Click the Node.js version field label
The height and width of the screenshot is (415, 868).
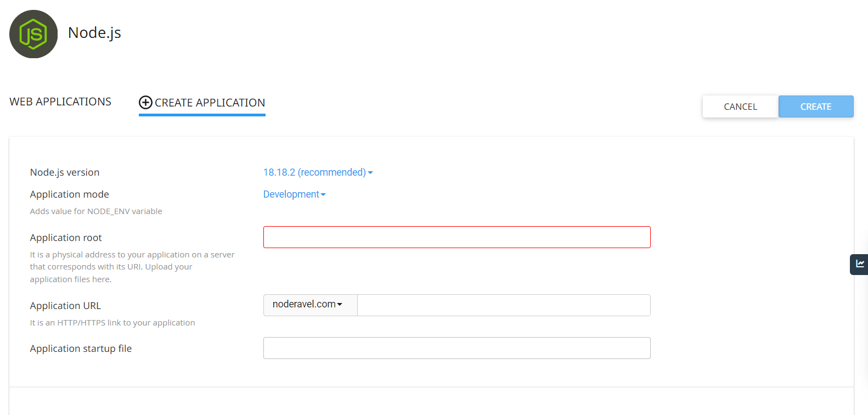point(65,172)
